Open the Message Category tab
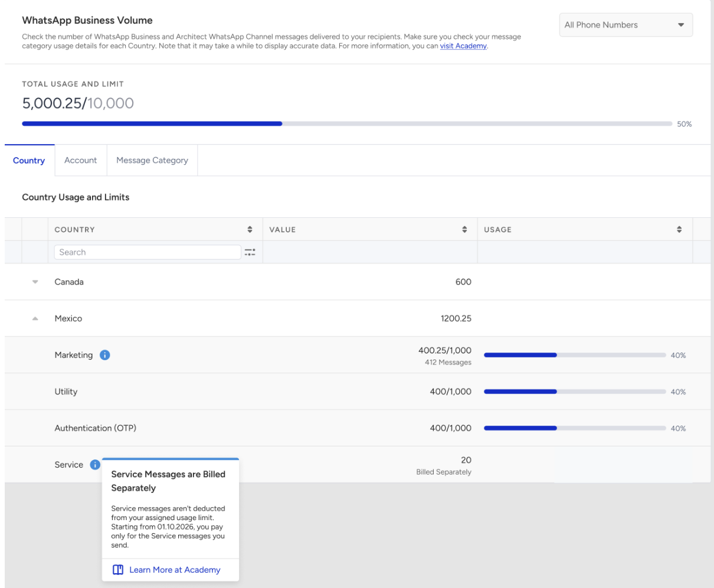The height and width of the screenshot is (588, 714). 152,160
